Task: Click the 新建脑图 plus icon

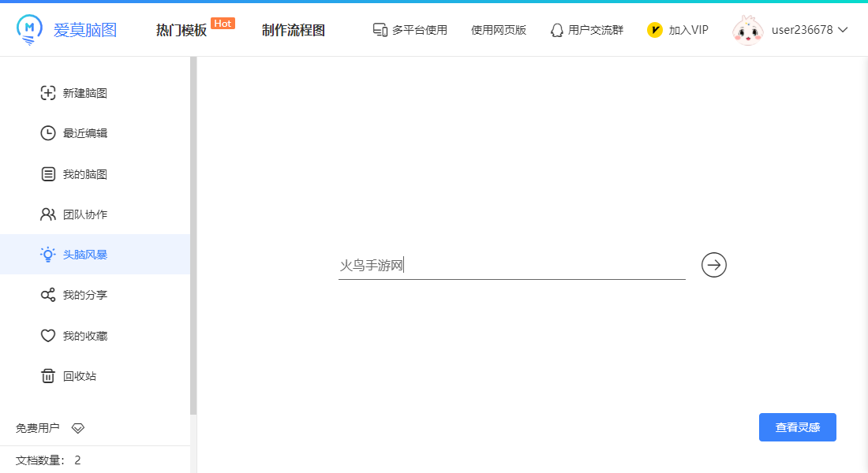Action: [x=48, y=93]
